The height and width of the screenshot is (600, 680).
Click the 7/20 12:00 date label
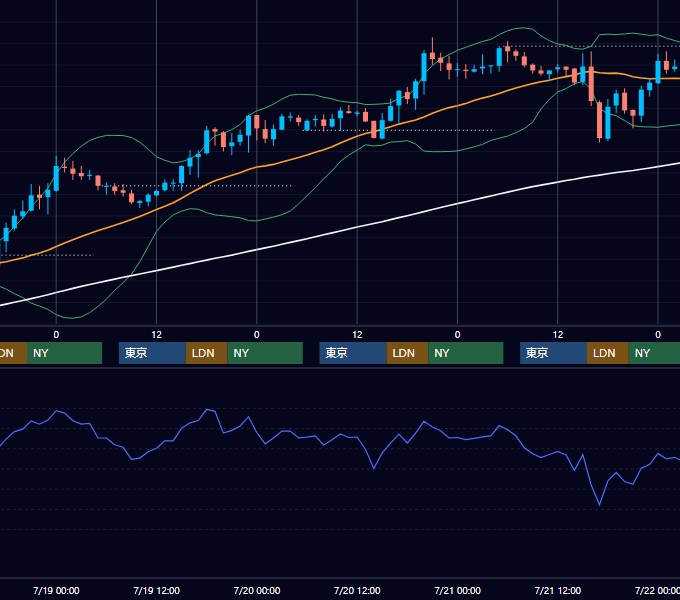click(357, 590)
